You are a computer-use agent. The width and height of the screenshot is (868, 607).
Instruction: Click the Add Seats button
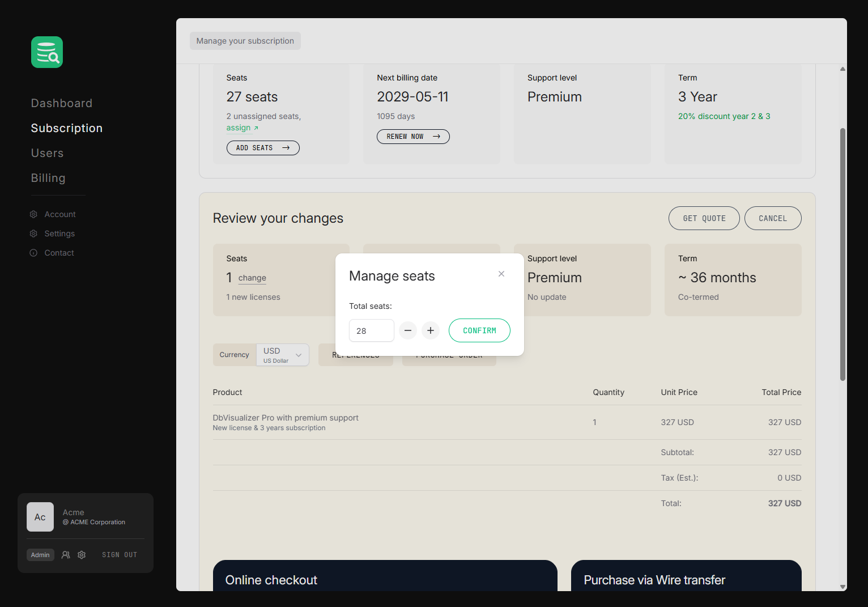[x=263, y=148]
